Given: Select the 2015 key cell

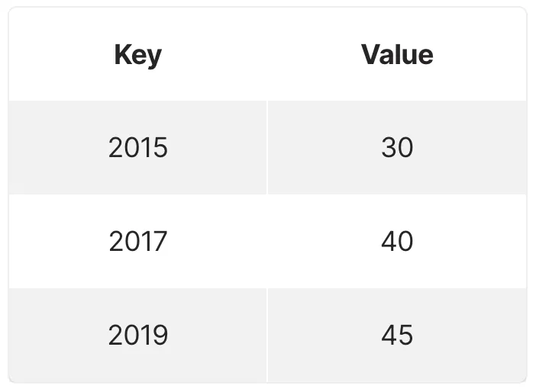Looking at the screenshot, I should [x=137, y=147].
